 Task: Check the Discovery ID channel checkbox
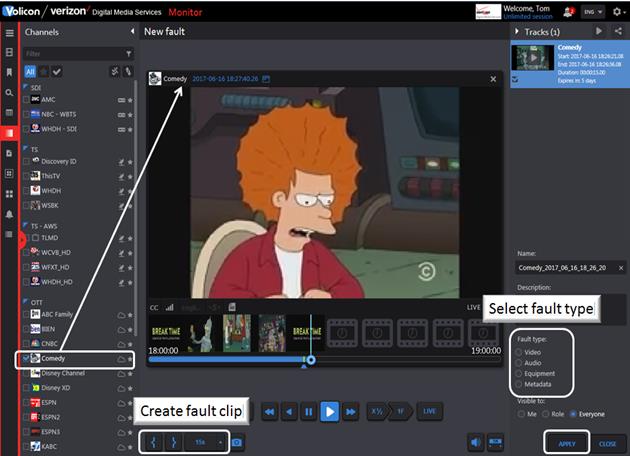[26, 162]
